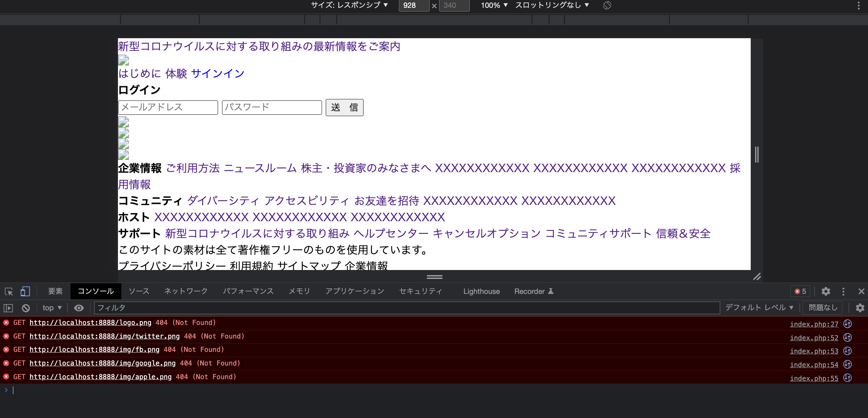Image resolution: width=868 pixels, height=418 pixels.
Task: Click the red error count badge
Action: click(800, 292)
